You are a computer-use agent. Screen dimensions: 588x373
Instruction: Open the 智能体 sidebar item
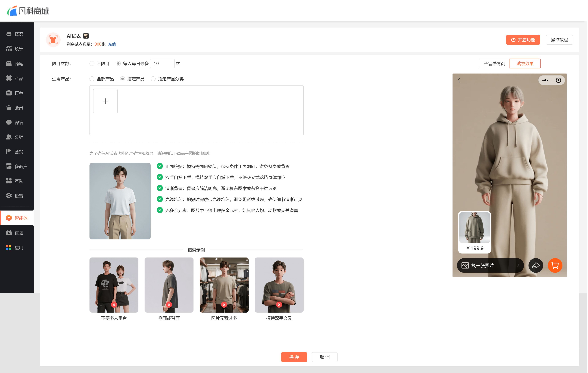(x=17, y=218)
